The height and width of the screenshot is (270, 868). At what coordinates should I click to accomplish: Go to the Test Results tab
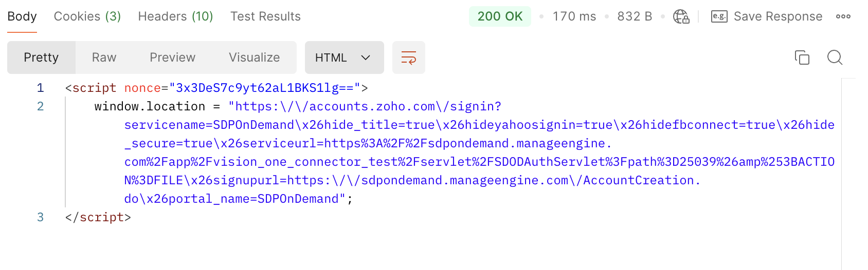point(265,16)
